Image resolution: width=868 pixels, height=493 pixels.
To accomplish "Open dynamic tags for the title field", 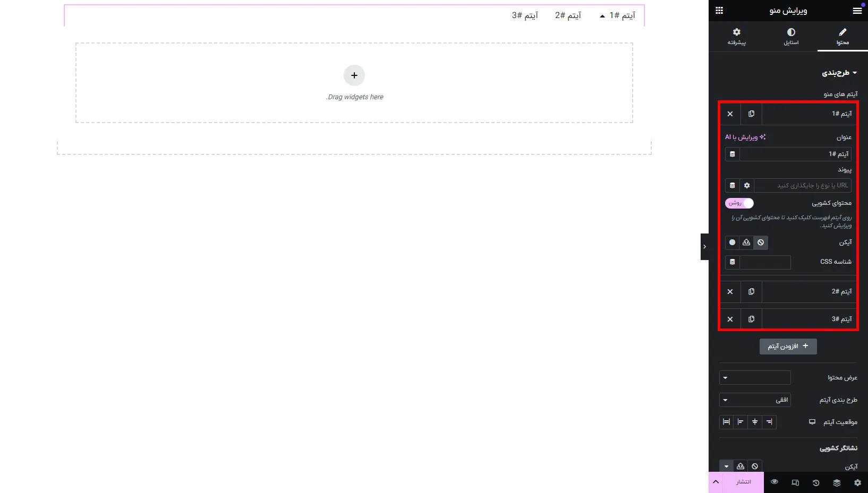I will tap(733, 154).
